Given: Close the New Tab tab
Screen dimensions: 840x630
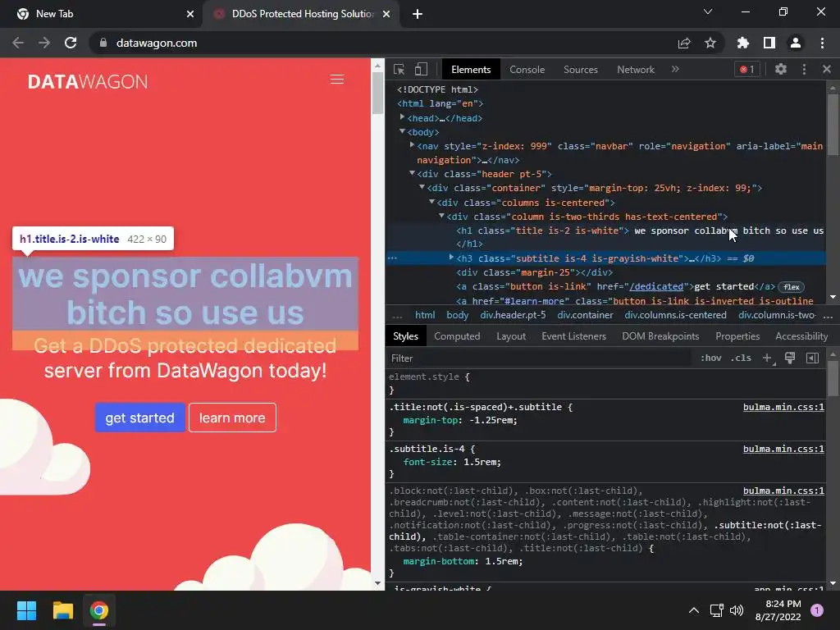Looking at the screenshot, I should point(190,14).
